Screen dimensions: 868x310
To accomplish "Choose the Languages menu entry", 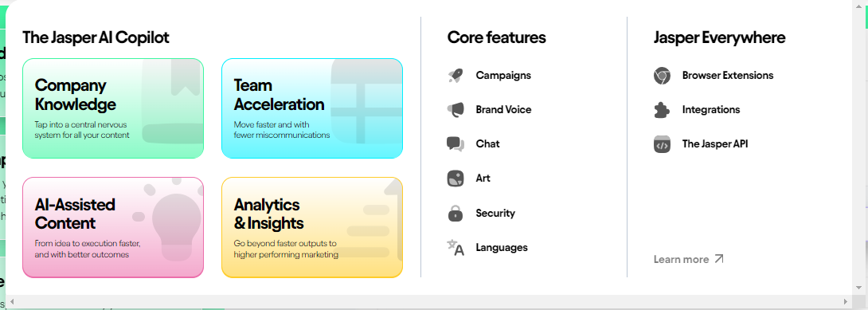I will tap(502, 248).
